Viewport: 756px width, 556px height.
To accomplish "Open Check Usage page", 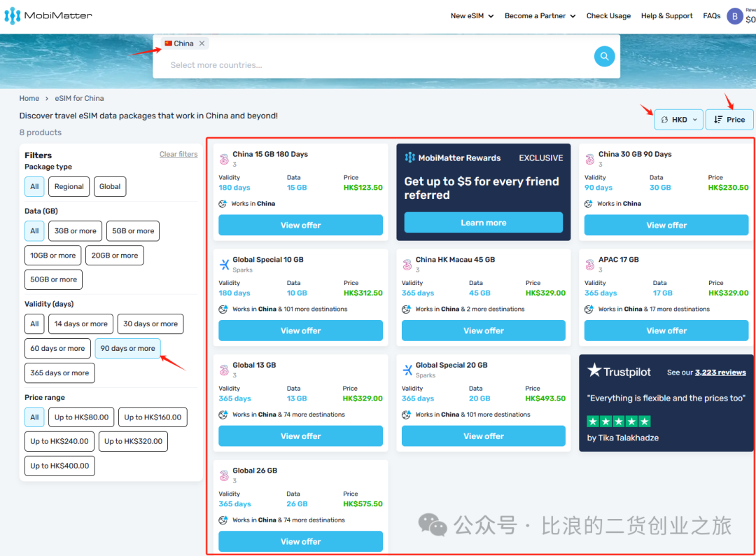I will pyautogui.click(x=608, y=16).
